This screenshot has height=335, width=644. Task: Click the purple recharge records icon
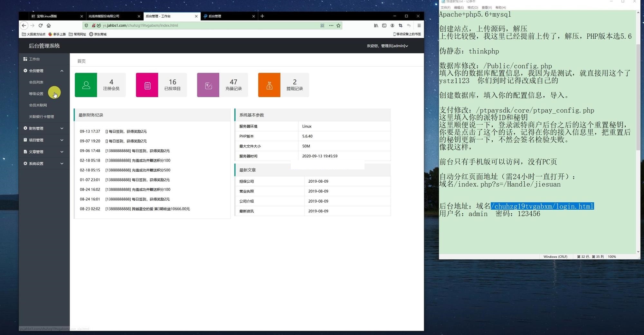point(208,85)
